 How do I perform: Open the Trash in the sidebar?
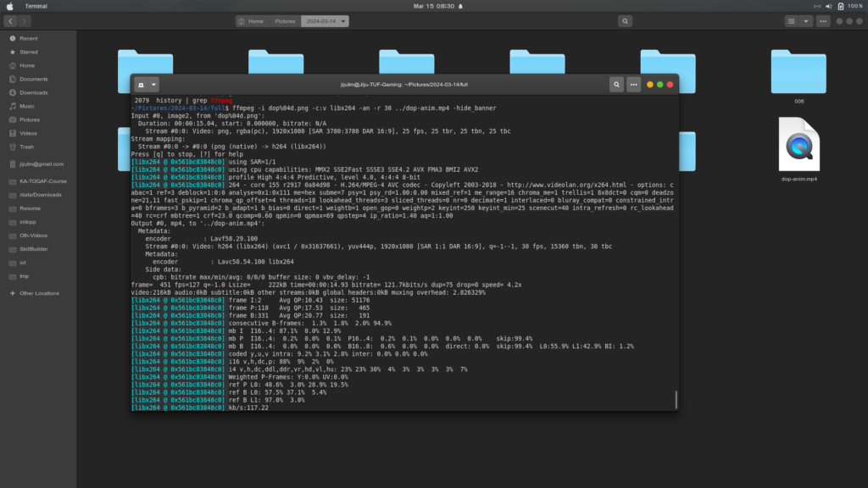pos(29,146)
